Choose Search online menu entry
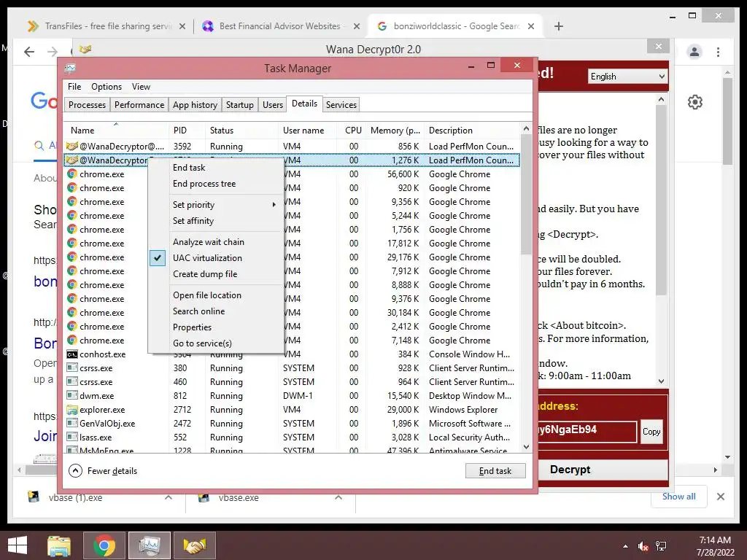The width and height of the screenshot is (747, 560). [x=198, y=311]
